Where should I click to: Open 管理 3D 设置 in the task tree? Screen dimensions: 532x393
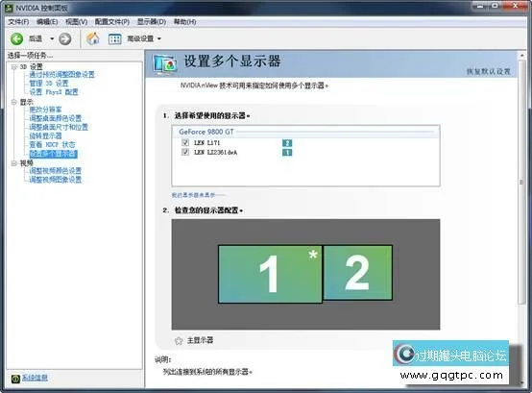[x=49, y=84]
